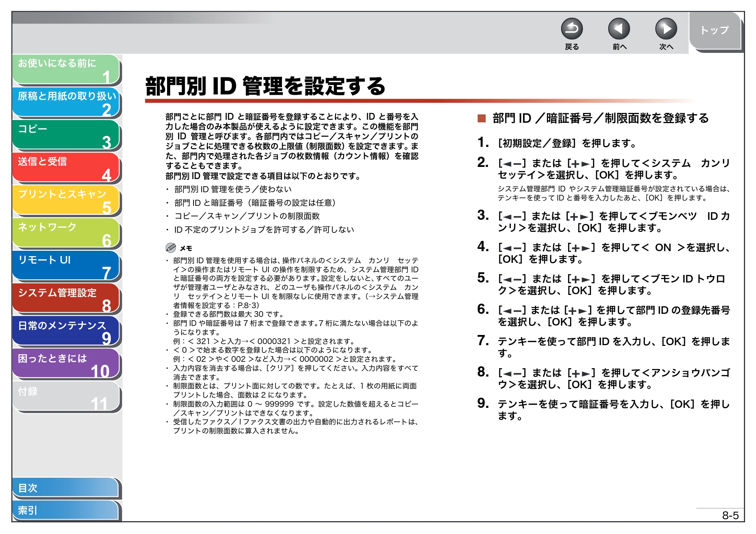Image resolution: width=756 pixels, height=534 pixels.
Task: Open the 目次 (contents) button
Action: (66, 488)
